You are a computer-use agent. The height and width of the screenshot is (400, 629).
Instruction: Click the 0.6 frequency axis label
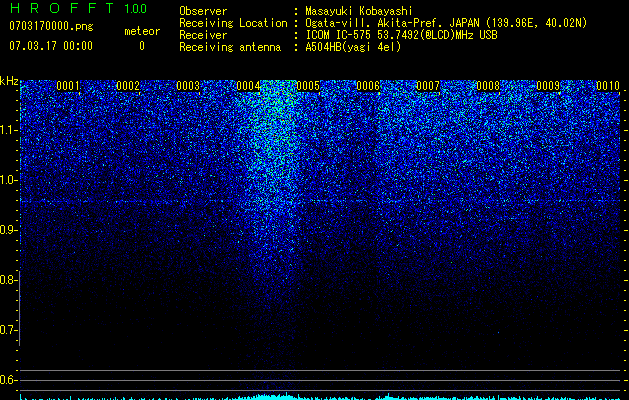[9, 380]
